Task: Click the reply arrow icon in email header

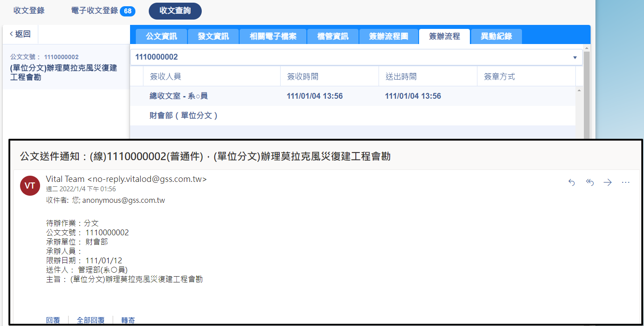Action: (x=572, y=182)
